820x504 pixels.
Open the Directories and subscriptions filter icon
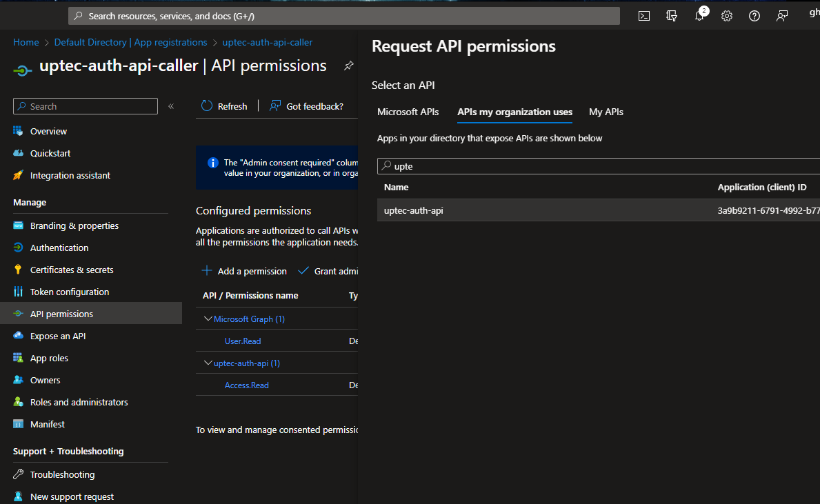(x=672, y=16)
